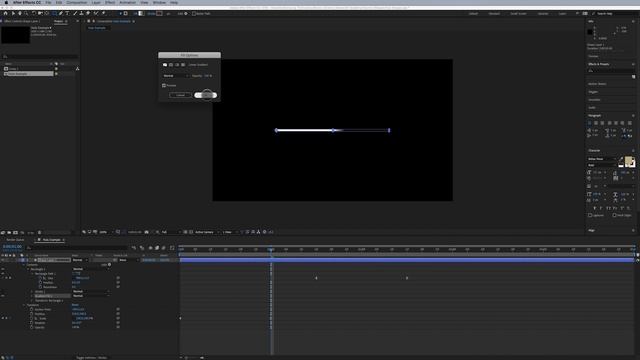Open the Window menu
640x360 pixels.
pyautogui.click(x=159, y=2)
